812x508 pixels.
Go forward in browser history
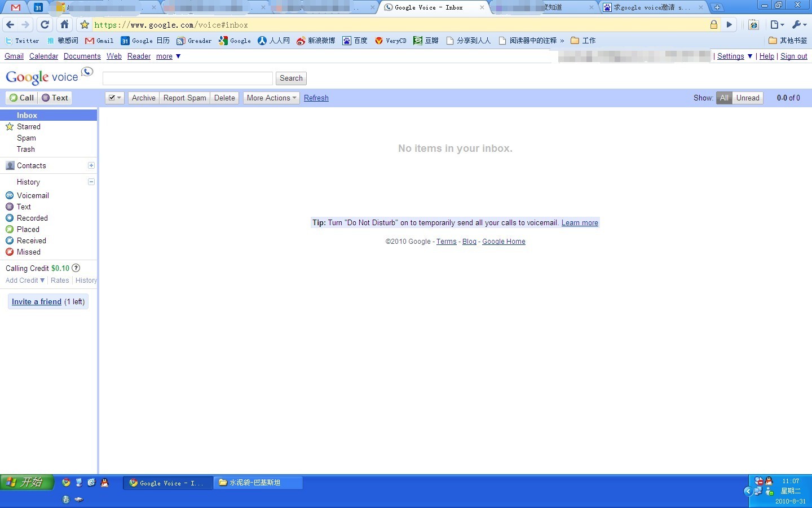(x=25, y=25)
